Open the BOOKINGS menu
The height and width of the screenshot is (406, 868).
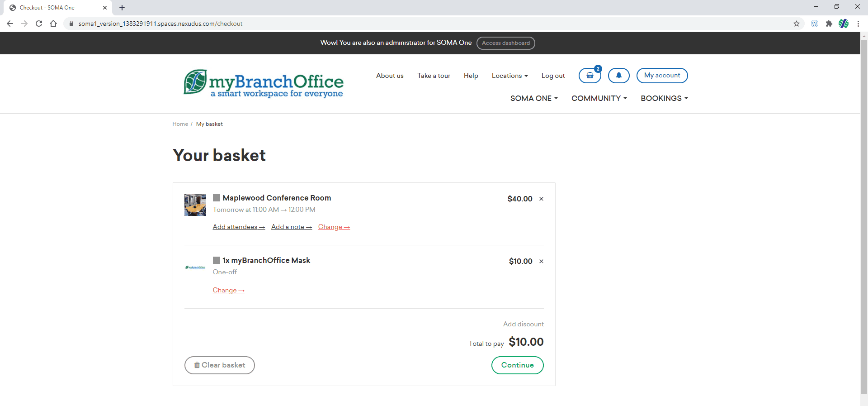point(664,98)
